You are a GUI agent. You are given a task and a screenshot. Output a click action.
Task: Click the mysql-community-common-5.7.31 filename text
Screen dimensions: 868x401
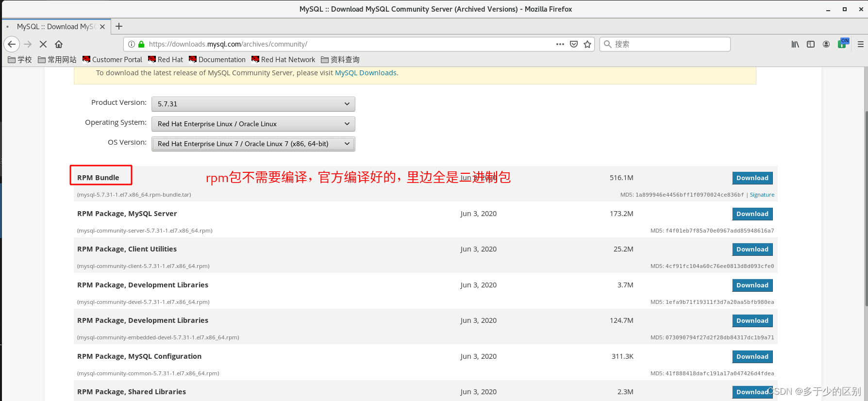click(148, 373)
